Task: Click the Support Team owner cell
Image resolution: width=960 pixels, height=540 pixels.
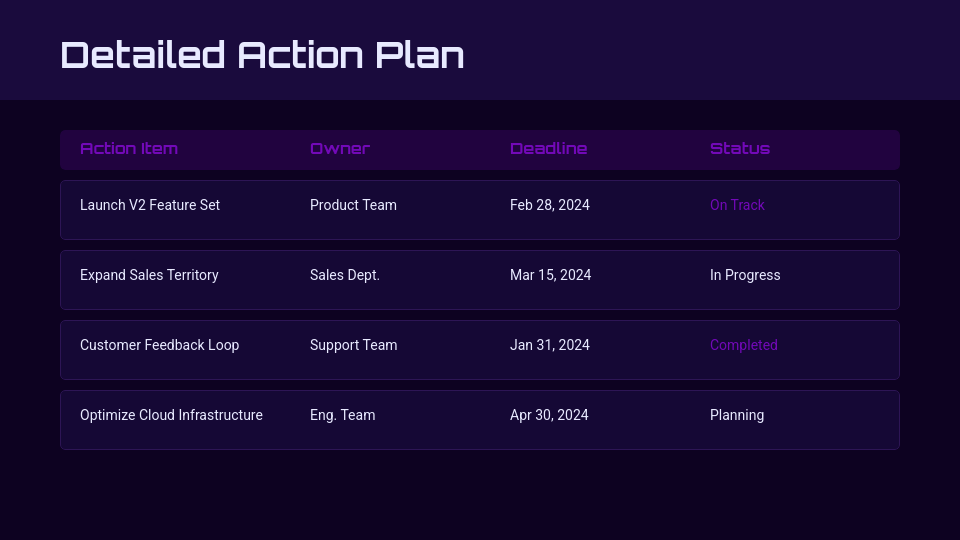Action: pyautogui.click(x=353, y=345)
